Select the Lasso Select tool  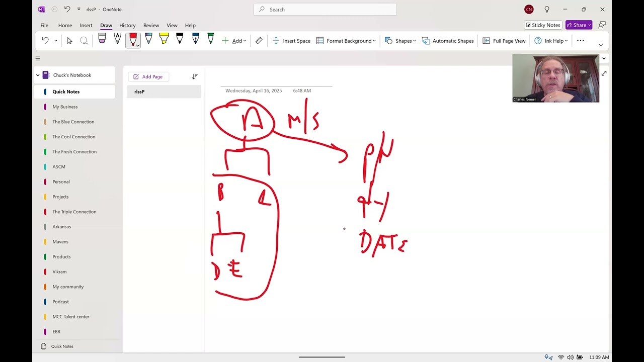84,41
